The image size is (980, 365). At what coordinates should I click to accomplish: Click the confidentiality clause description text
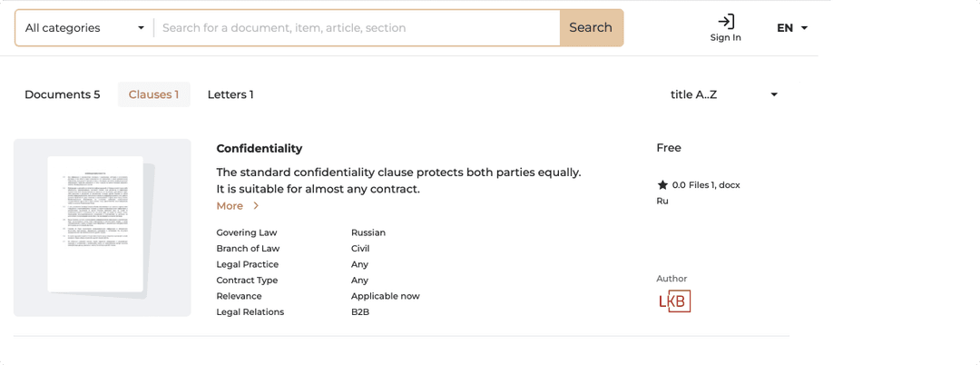398,181
